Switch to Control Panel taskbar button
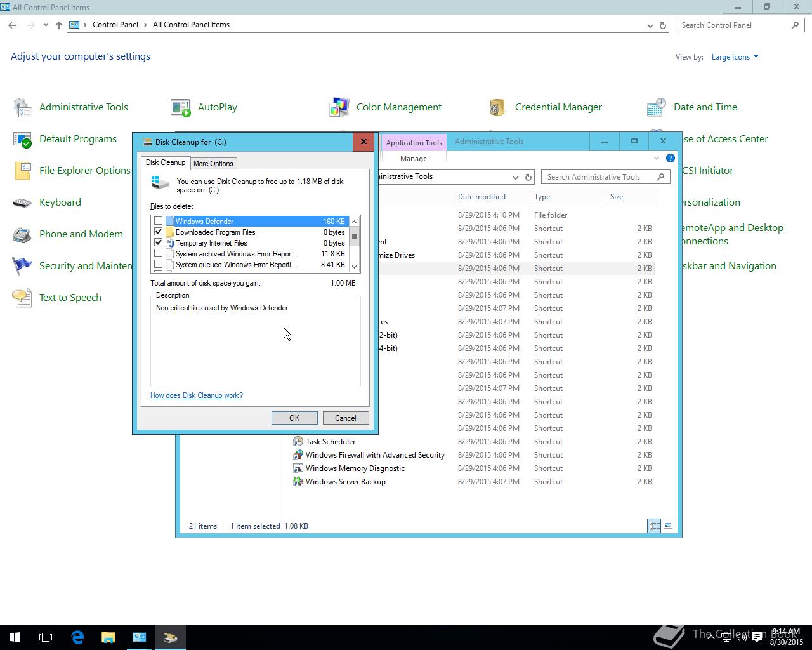Image resolution: width=812 pixels, height=650 pixels. 140,637
